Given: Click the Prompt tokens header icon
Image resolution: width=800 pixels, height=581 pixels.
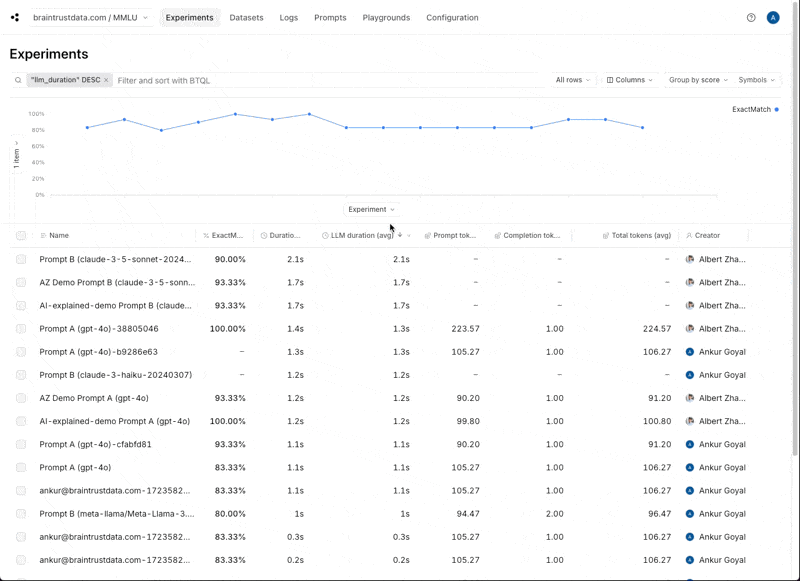Looking at the screenshot, I should tap(428, 236).
